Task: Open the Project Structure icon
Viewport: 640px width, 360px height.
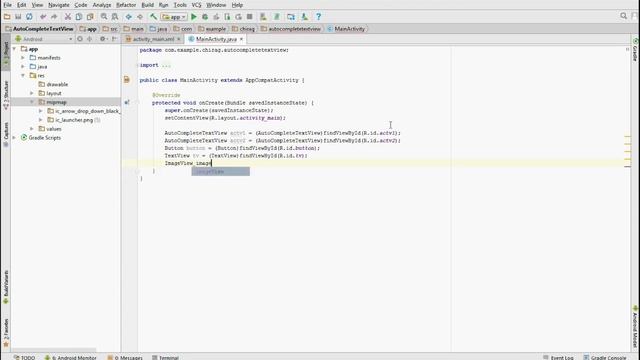Action: (291, 17)
